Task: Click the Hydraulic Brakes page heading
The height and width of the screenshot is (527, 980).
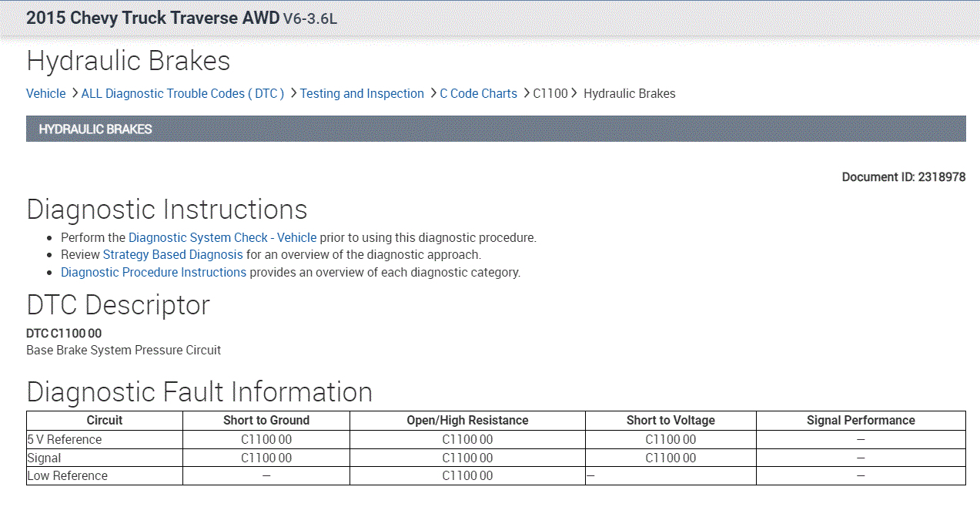Action: point(129,61)
